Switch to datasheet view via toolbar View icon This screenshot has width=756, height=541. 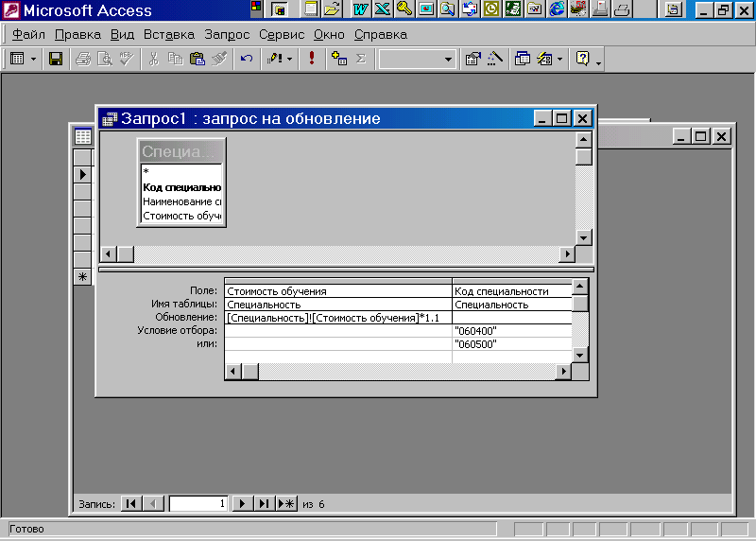click(17, 59)
